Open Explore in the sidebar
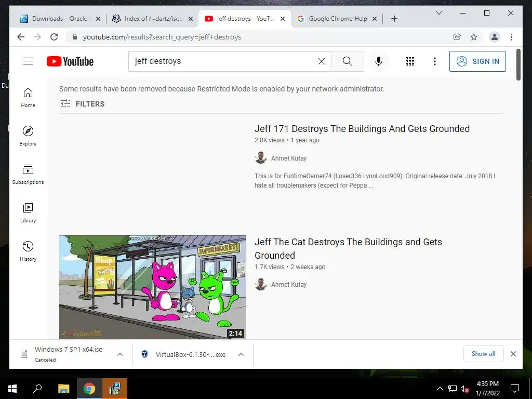532x399 pixels. coord(28,136)
